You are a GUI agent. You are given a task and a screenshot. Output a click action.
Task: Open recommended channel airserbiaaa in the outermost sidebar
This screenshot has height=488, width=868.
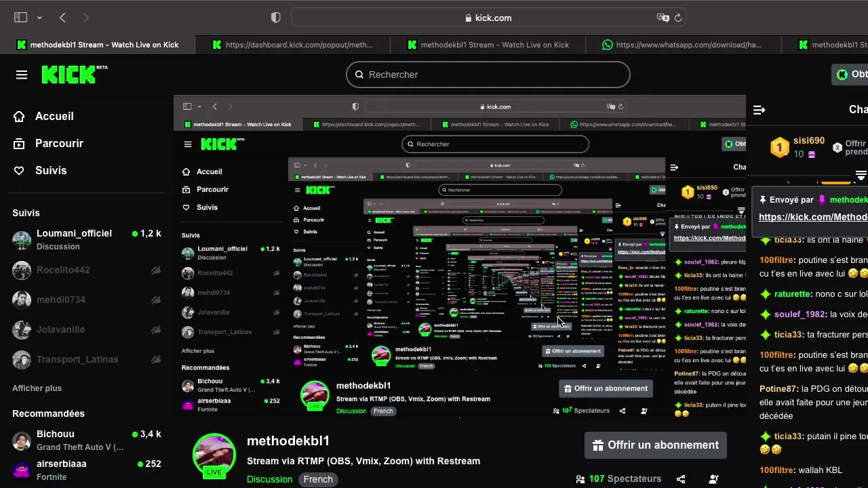pos(87,470)
